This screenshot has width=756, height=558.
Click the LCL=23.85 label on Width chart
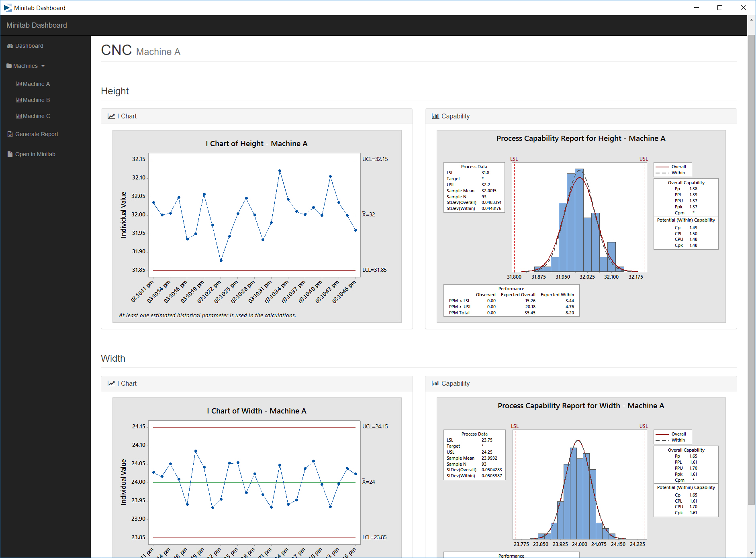point(374,537)
